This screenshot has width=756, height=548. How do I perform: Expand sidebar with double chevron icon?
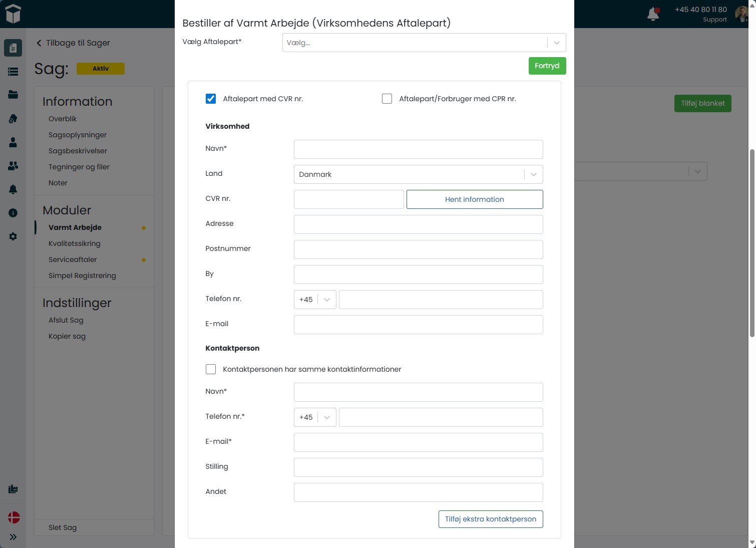(13, 537)
